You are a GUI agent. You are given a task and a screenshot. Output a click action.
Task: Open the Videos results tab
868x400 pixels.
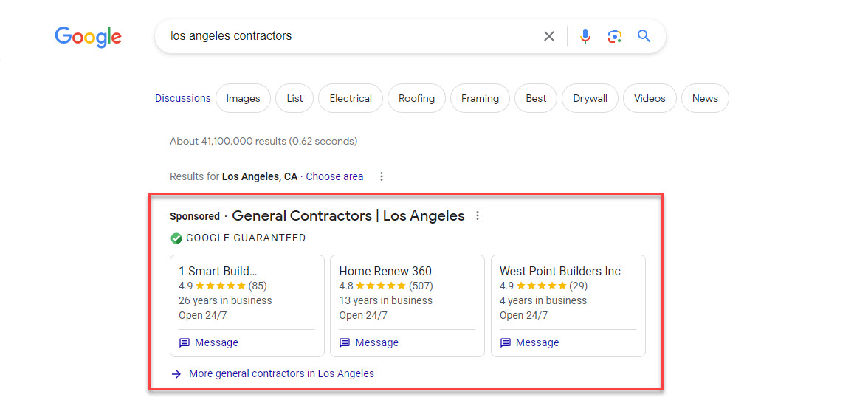[650, 98]
